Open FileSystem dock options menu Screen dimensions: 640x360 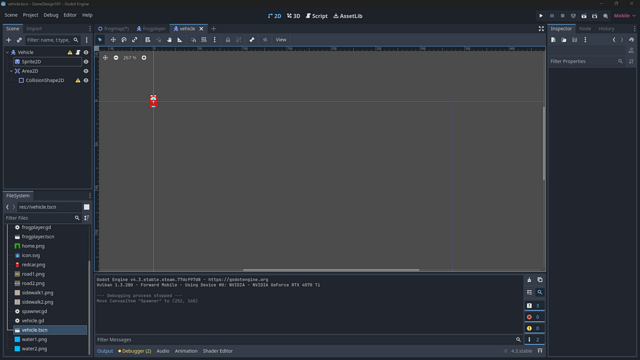90,196
